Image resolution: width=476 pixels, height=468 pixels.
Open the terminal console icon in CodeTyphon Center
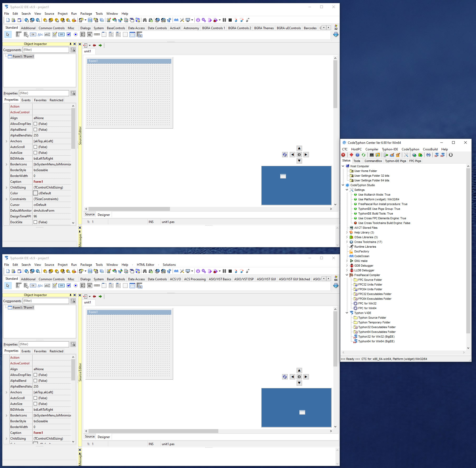click(x=372, y=155)
